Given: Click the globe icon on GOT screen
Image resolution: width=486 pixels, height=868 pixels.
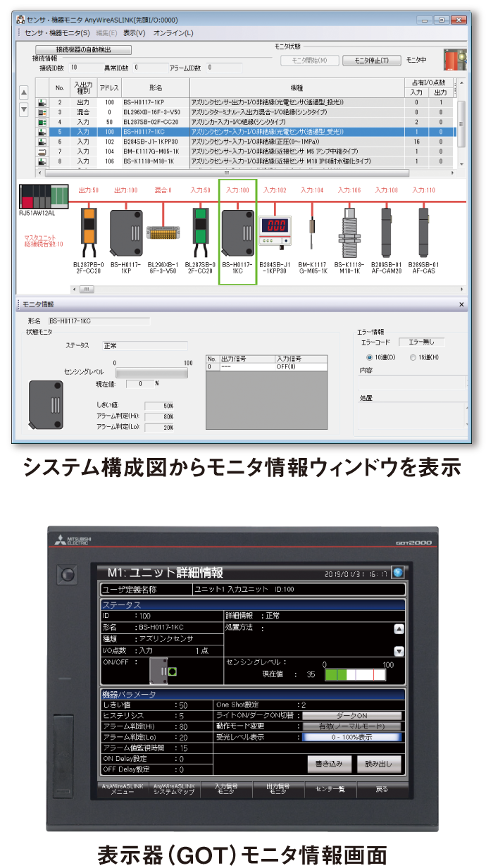Looking at the screenshot, I should (x=398, y=573).
